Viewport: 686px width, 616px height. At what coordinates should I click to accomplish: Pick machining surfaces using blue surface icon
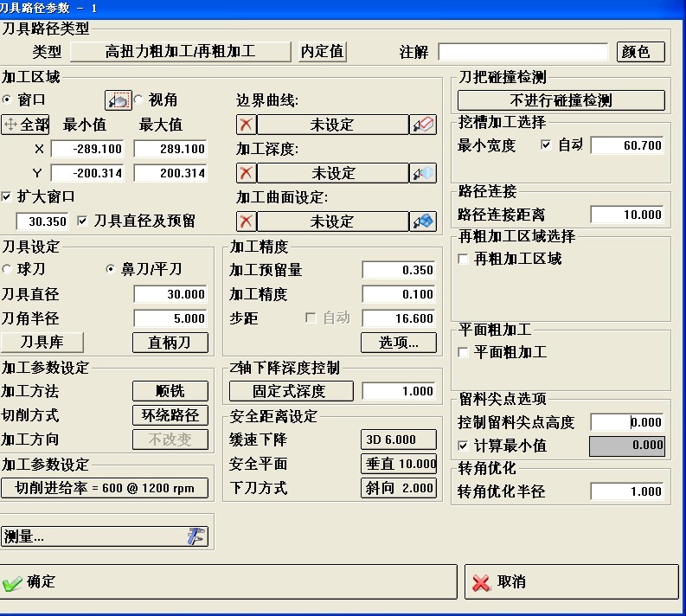pos(423,221)
